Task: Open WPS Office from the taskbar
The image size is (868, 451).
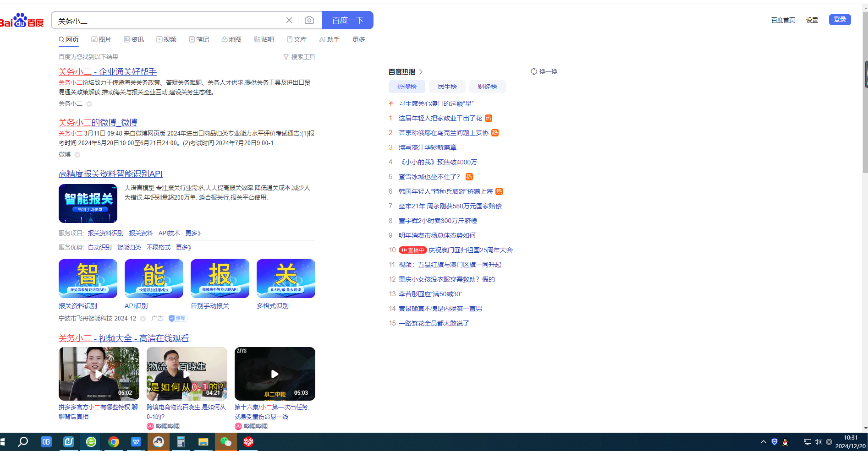Action: [x=136, y=442]
